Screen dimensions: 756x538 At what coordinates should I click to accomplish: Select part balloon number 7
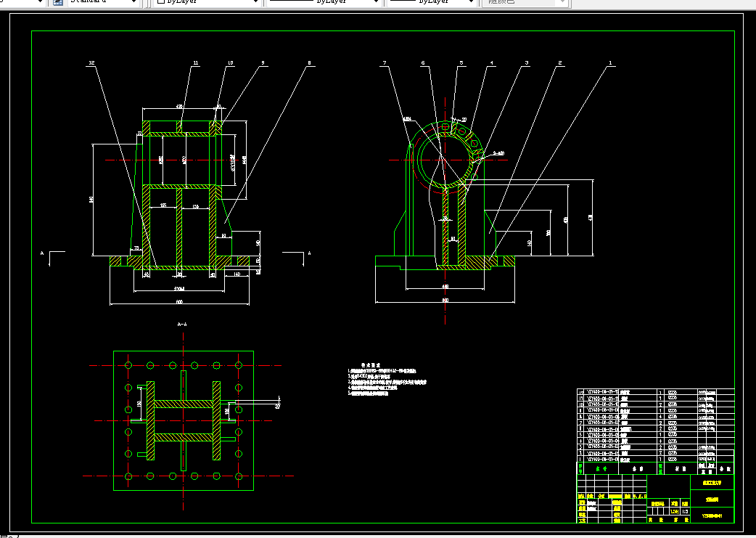coord(385,63)
